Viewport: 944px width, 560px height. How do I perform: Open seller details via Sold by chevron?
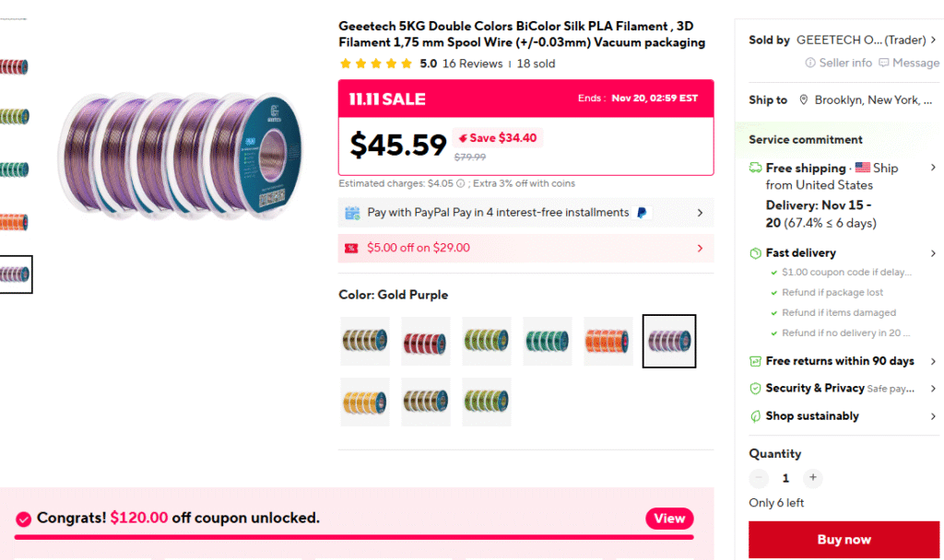[x=934, y=40]
